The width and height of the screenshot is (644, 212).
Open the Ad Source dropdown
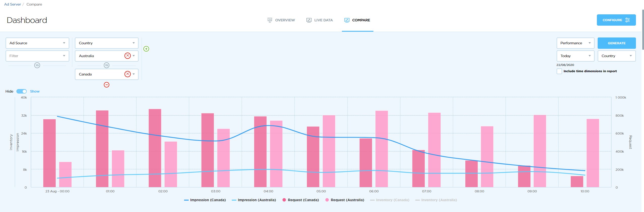pos(37,43)
